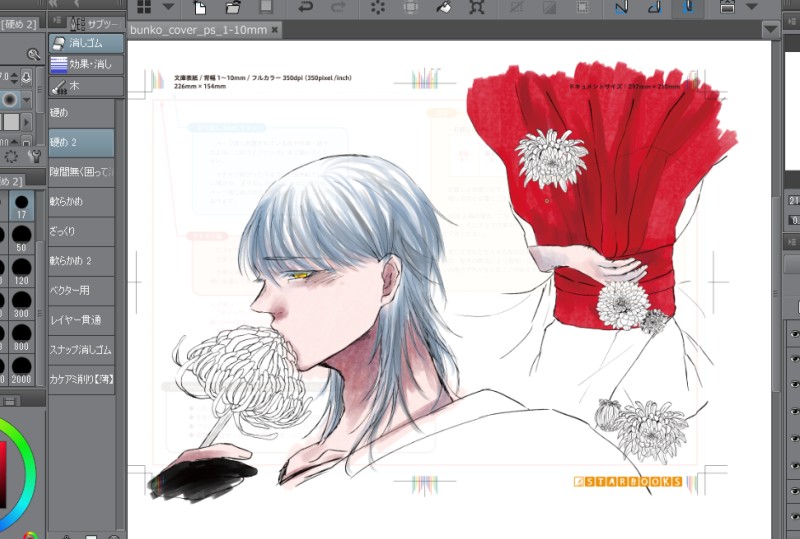Open the dropdown arrow beside grid icon
This screenshot has height=539, width=800.
coord(168,7)
